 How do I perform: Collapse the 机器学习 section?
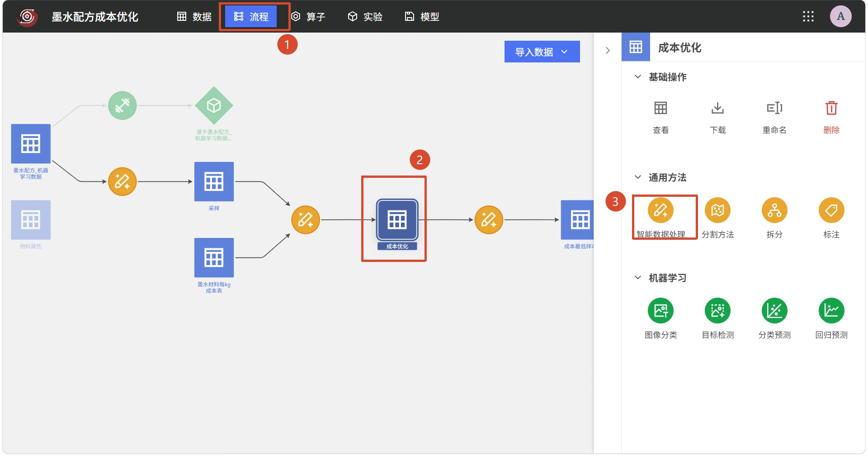637,278
